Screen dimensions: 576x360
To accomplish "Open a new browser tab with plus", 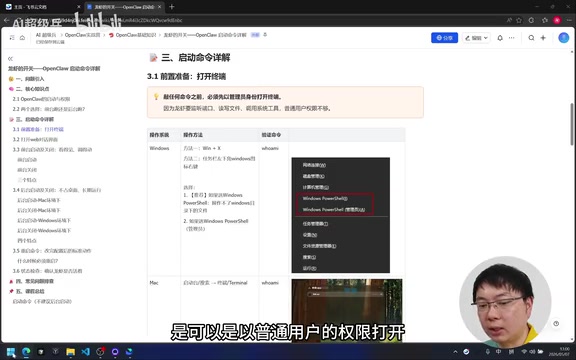I will pos(172,7).
